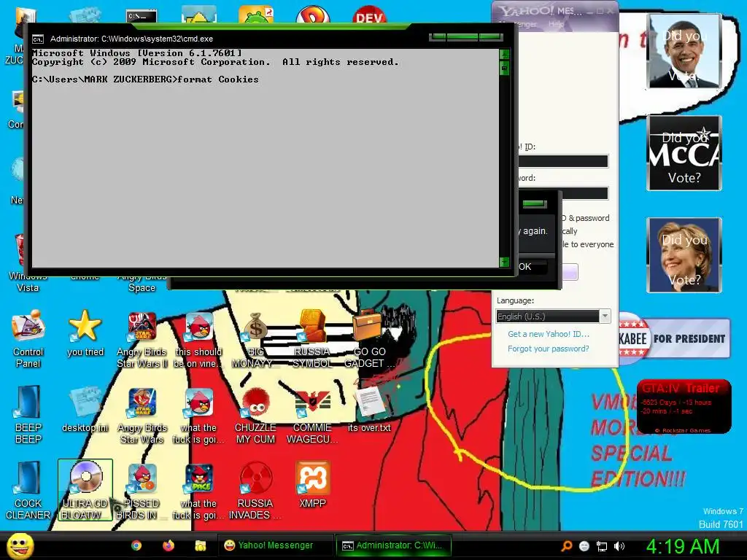The height and width of the screenshot is (560, 747).
Task: Open the RUSSIA INVADES radiation icon
Action: click(255, 491)
